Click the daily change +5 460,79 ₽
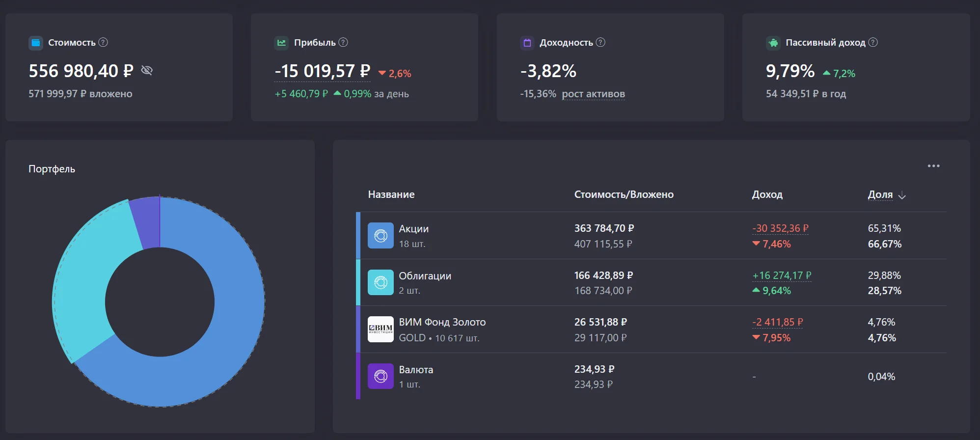This screenshot has height=440, width=980. click(x=301, y=94)
